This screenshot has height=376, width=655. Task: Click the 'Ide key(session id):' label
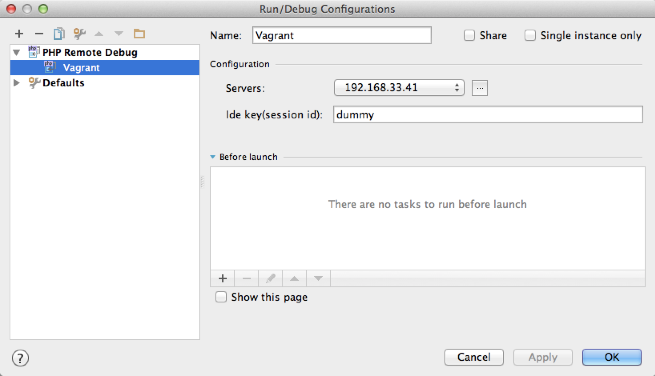(274, 115)
